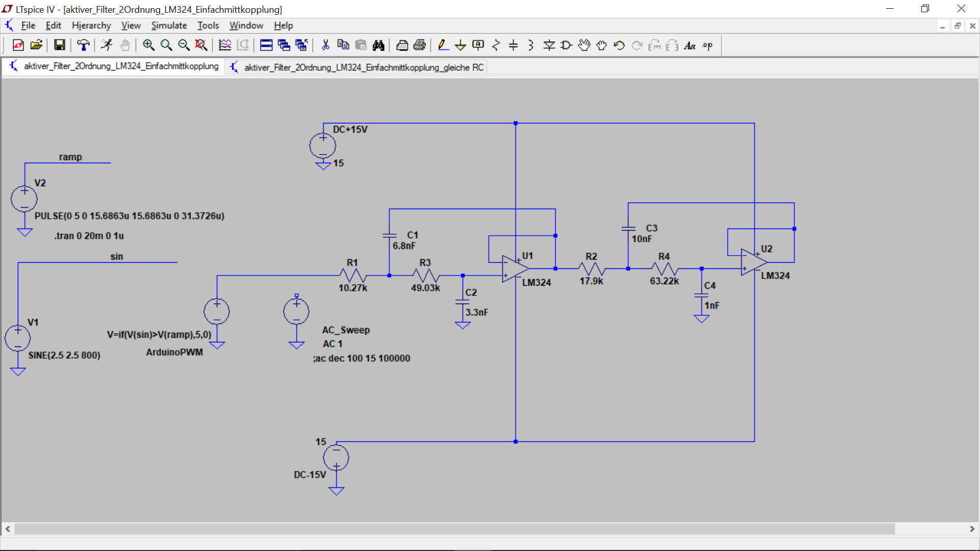Place a Diode component tool
The image size is (980, 551).
(x=549, y=45)
